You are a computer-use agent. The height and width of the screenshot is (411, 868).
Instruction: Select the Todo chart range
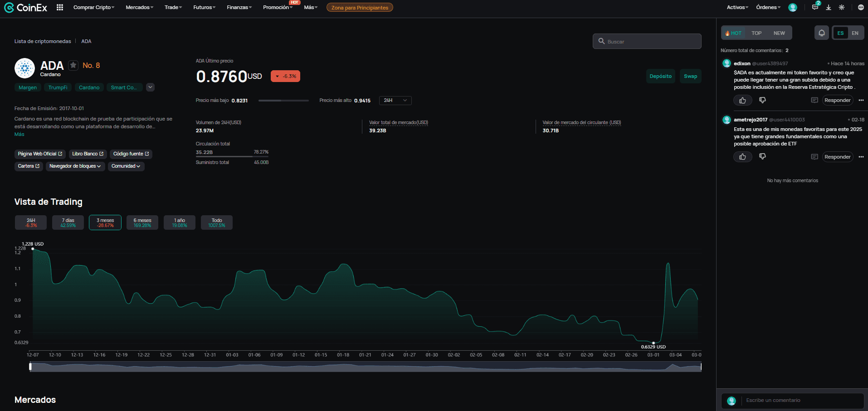click(217, 222)
